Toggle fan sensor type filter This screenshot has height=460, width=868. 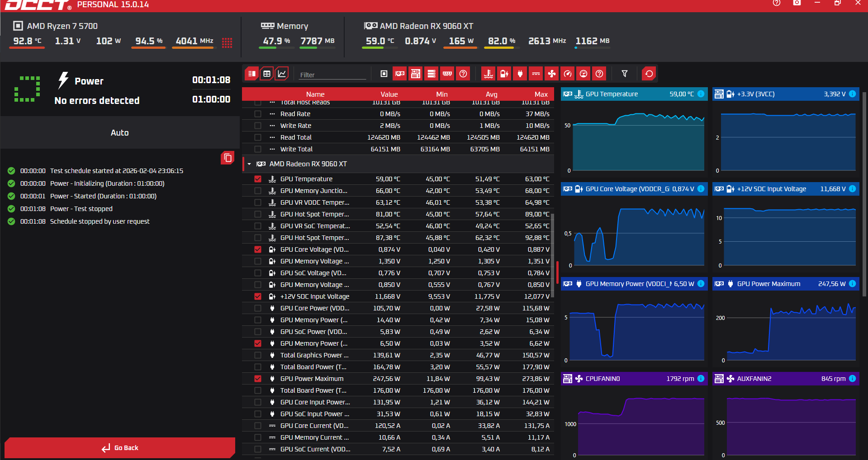[552, 74]
